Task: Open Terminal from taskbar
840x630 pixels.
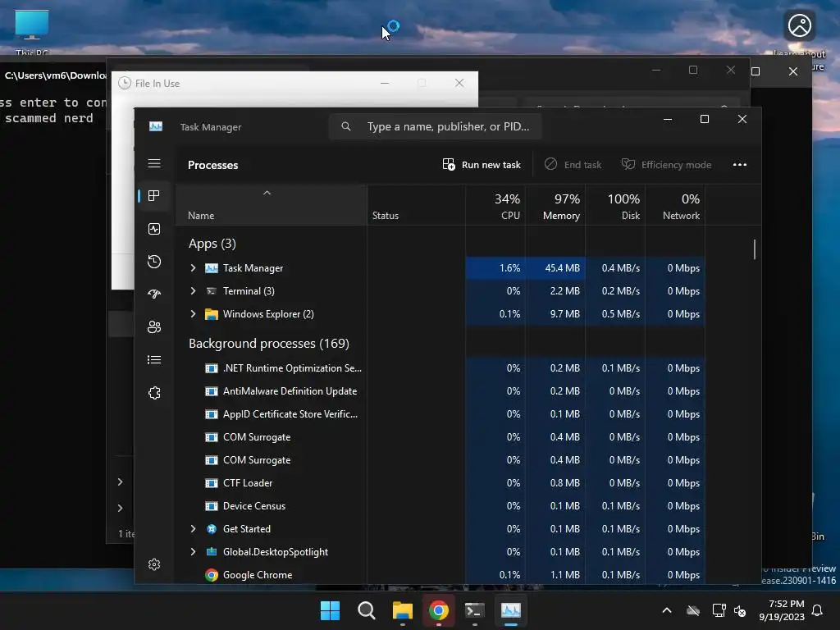Action: 475,610
